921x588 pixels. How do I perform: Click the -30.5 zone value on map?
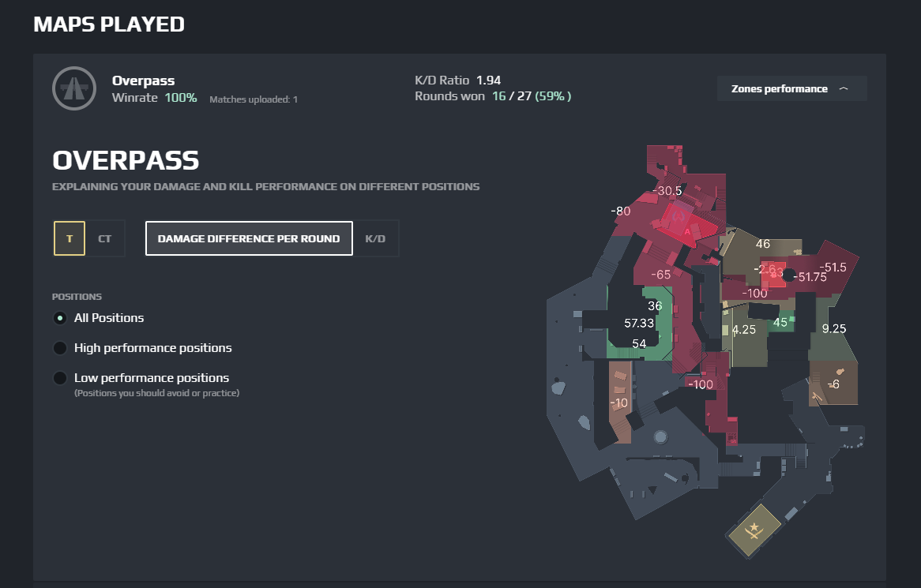tap(667, 191)
